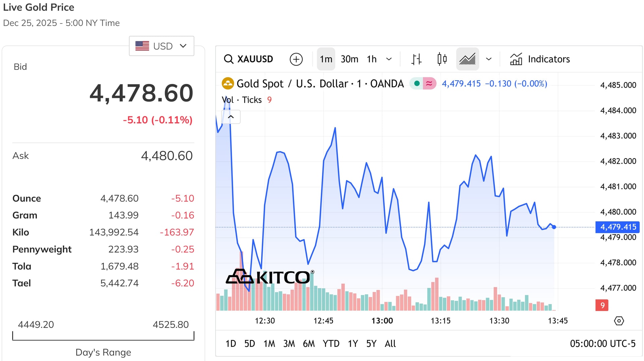
Task: Open the chart settings gear
Action: [619, 321]
